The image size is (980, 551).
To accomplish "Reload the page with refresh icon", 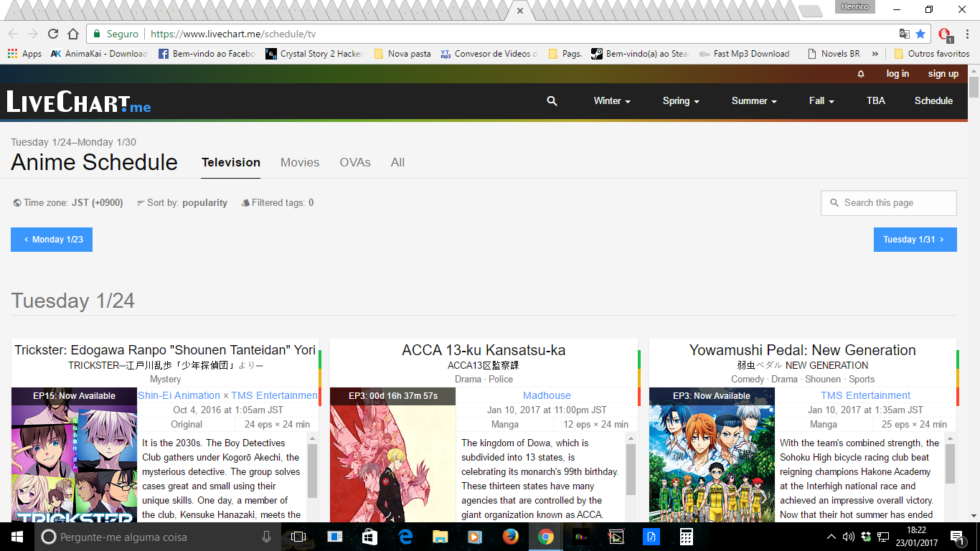I will (x=53, y=34).
